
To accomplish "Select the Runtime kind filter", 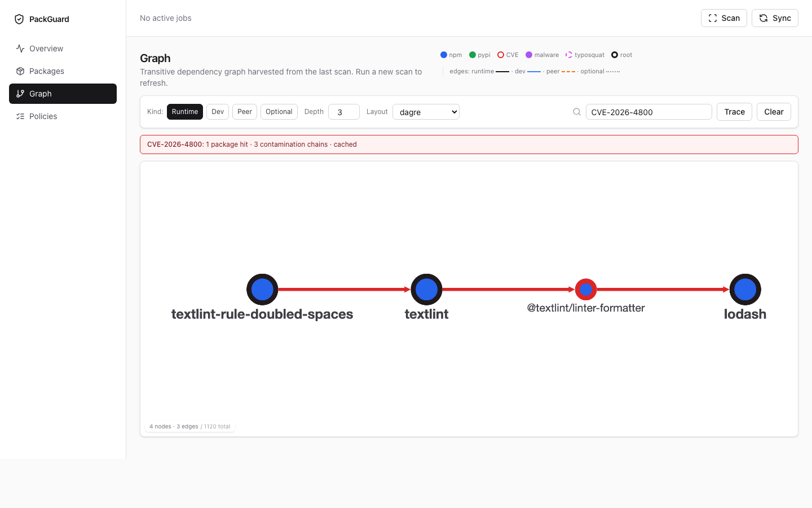I will pyautogui.click(x=184, y=112).
